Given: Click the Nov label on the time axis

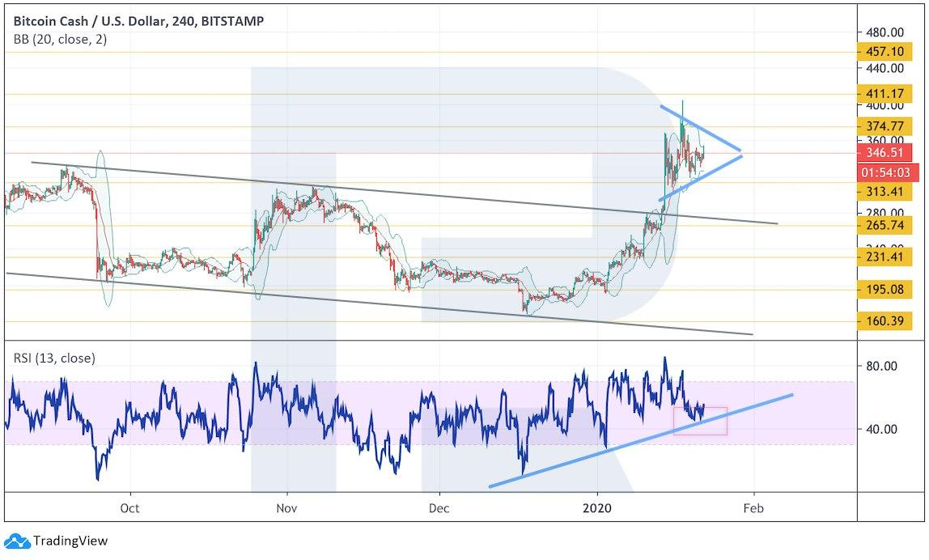Looking at the screenshot, I should pyautogui.click(x=286, y=508).
